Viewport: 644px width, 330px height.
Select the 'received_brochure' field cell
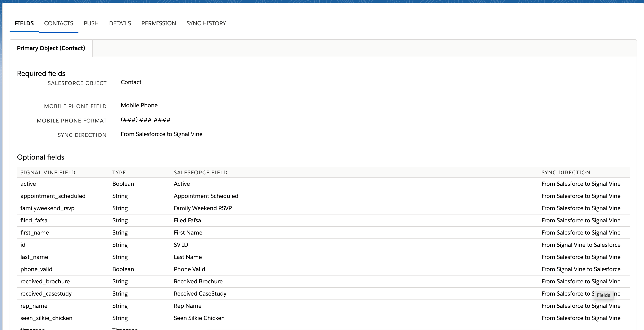[x=45, y=281]
